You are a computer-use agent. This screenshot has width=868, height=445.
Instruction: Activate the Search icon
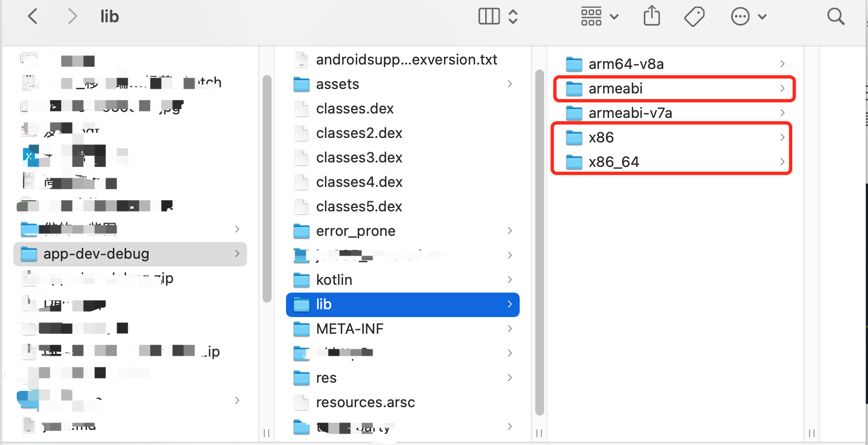point(836,16)
